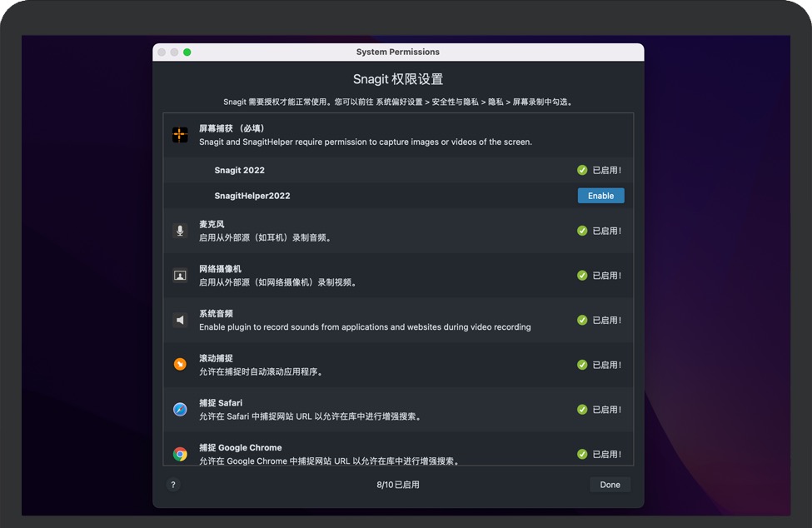Click the System Permissions window title
The width and height of the screenshot is (812, 528).
398,52
